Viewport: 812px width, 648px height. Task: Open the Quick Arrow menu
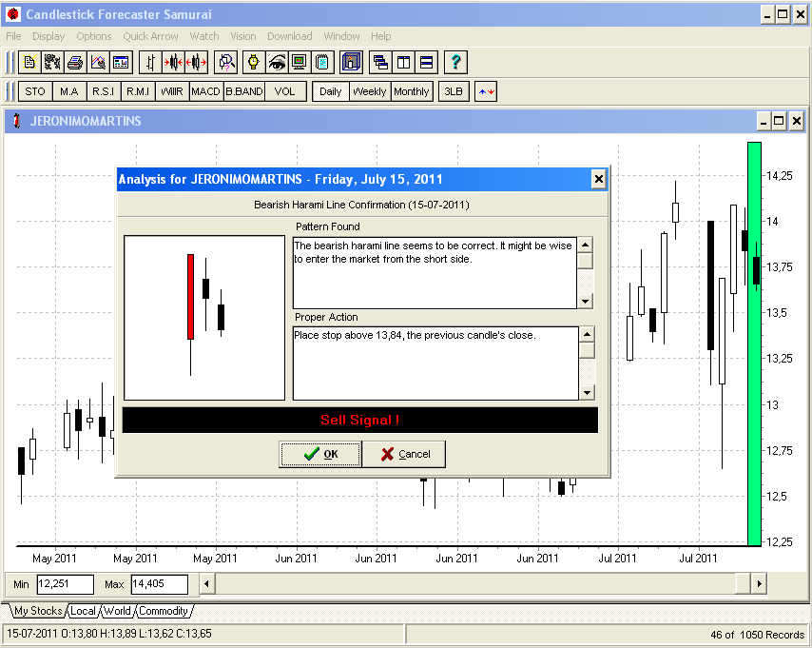coord(150,36)
